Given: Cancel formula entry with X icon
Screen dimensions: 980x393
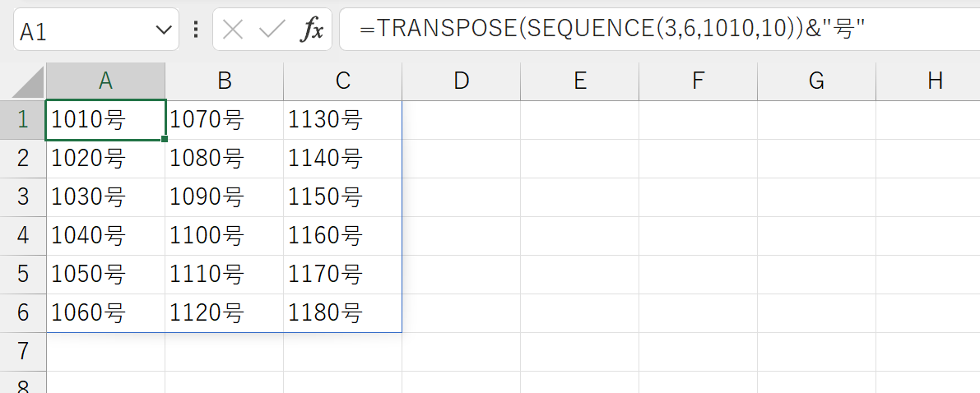Looking at the screenshot, I should [x=233, y=30].
